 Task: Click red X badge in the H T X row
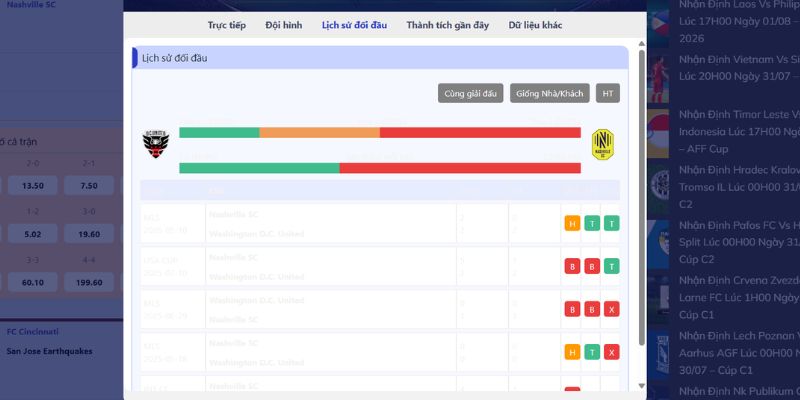[612, 352]
